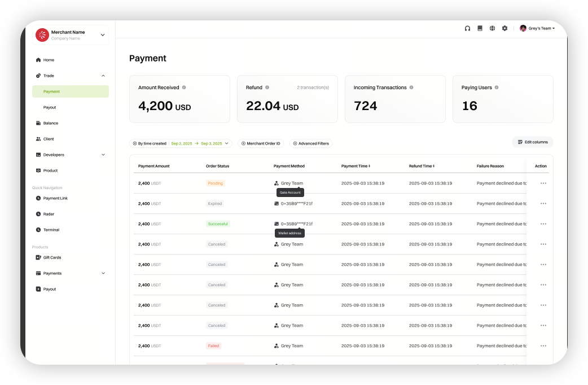The width and height of the screenshot is (588, 385).
Task: Collapse the Trade section in sidebar
Action: (x=103, y=76)
